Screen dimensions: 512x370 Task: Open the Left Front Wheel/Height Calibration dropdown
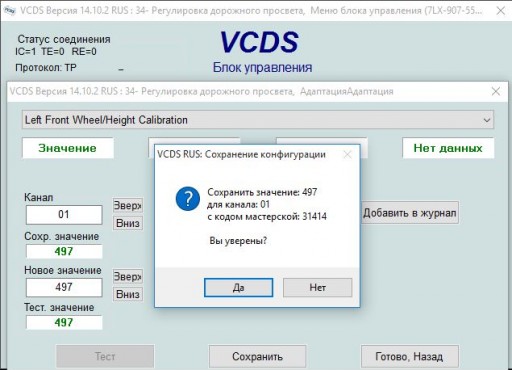pyautogui.click(x=258, y=120)
